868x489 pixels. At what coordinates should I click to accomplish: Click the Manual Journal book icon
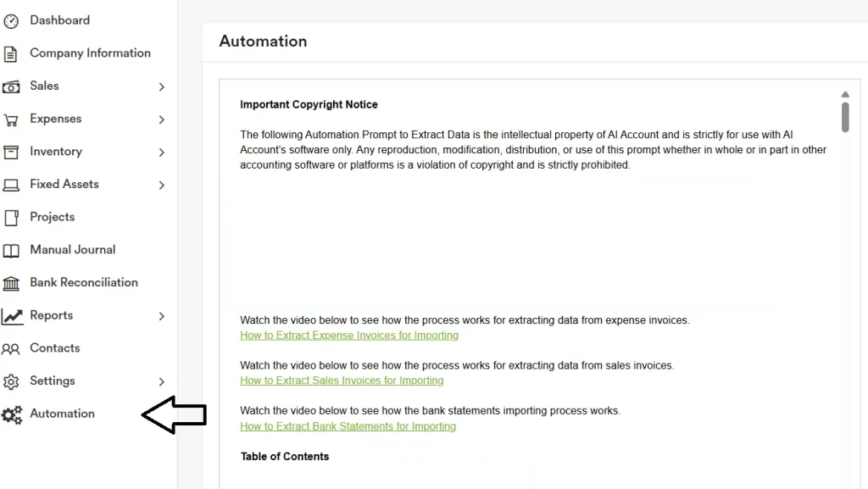[x=11, y=251]
